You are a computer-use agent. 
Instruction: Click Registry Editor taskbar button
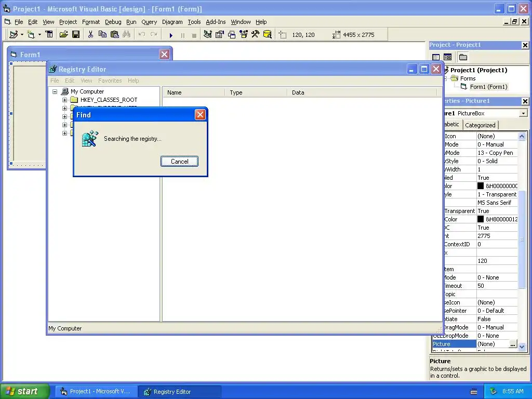180,392
